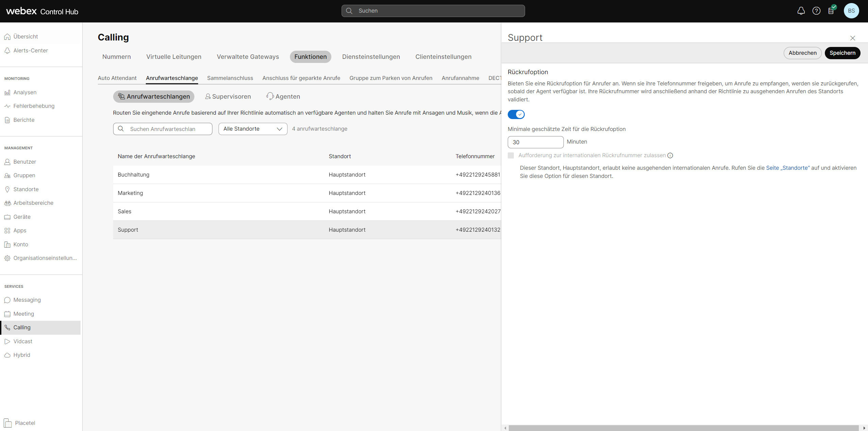Open the Sammelanschluss sub-tab
The width and height of the screenshot is (868, 431).
click(230, 78)
